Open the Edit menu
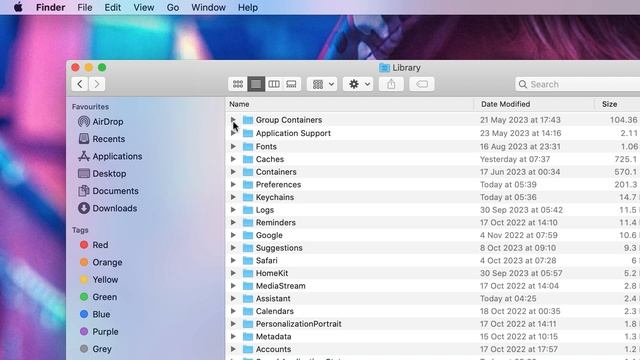This screenshot has width=640, height=360. coord(113,7)
